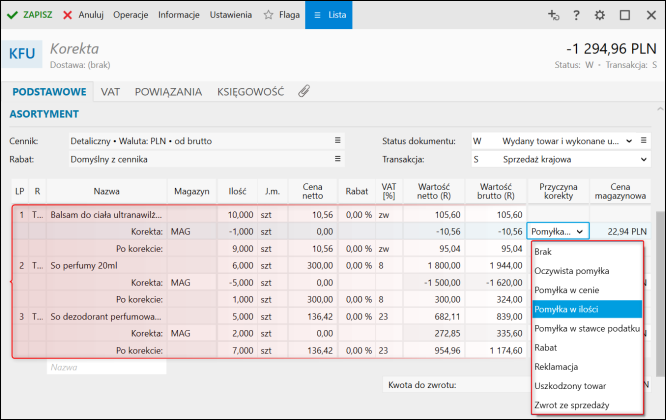Open Status dokumentu list menu icon
Viewport: 666px width, 420px height.
[644, 140]
